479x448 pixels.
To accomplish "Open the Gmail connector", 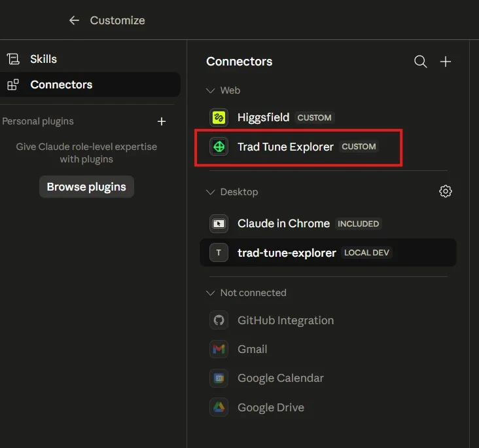I will [x=328, y=349].
